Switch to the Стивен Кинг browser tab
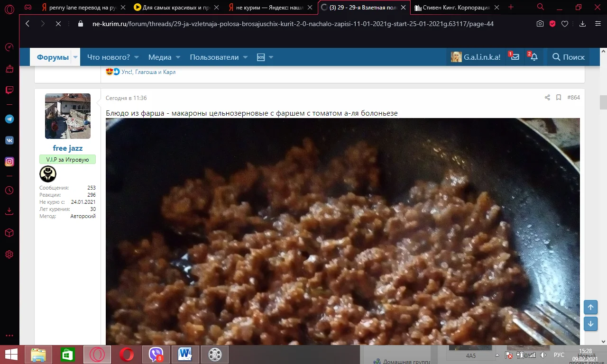 click(453, 8)
